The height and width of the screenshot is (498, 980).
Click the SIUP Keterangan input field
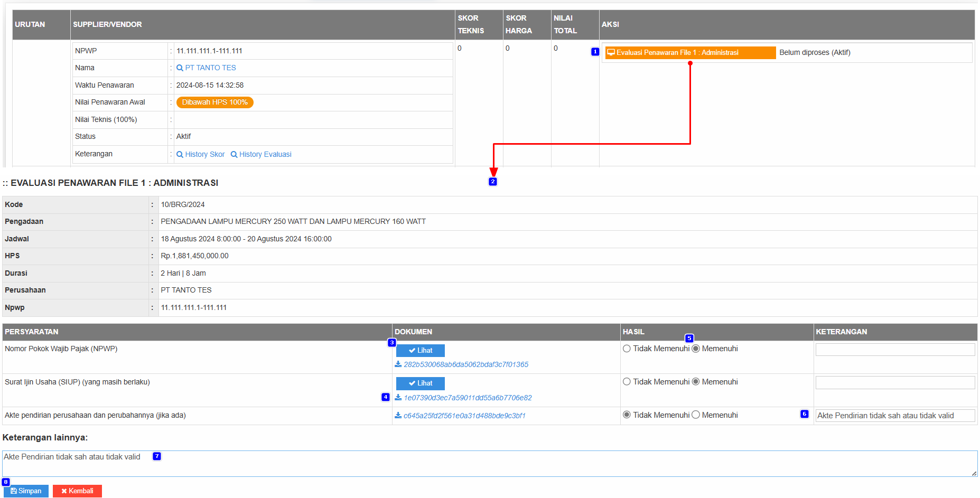click(x=895, y=382)
